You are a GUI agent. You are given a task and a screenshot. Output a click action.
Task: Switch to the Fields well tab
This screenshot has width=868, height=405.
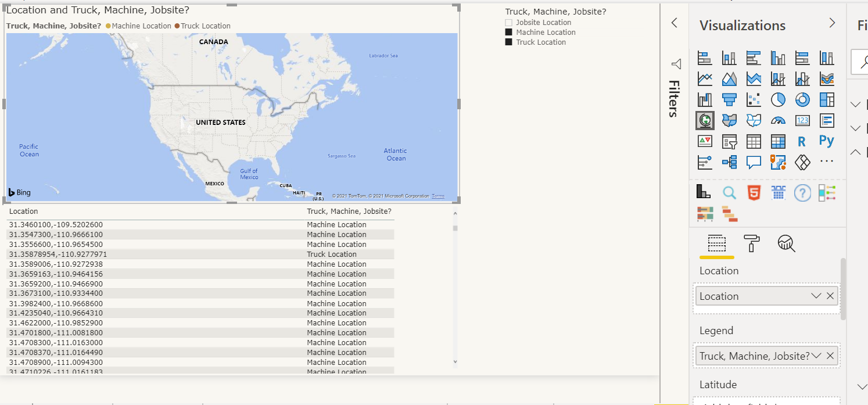pyautogui.click(x=717, y=243)
